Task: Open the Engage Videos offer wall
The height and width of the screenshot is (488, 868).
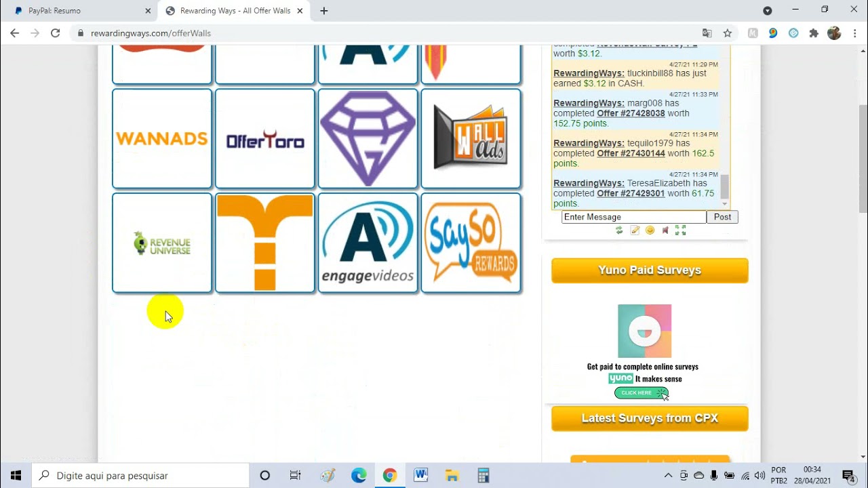Action: point(368,243)
